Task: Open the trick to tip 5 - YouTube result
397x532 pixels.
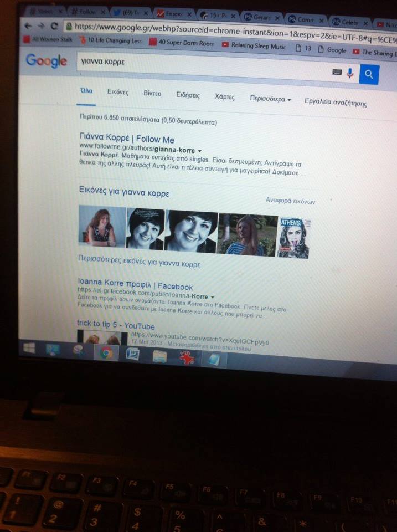Action: (116, 324)
